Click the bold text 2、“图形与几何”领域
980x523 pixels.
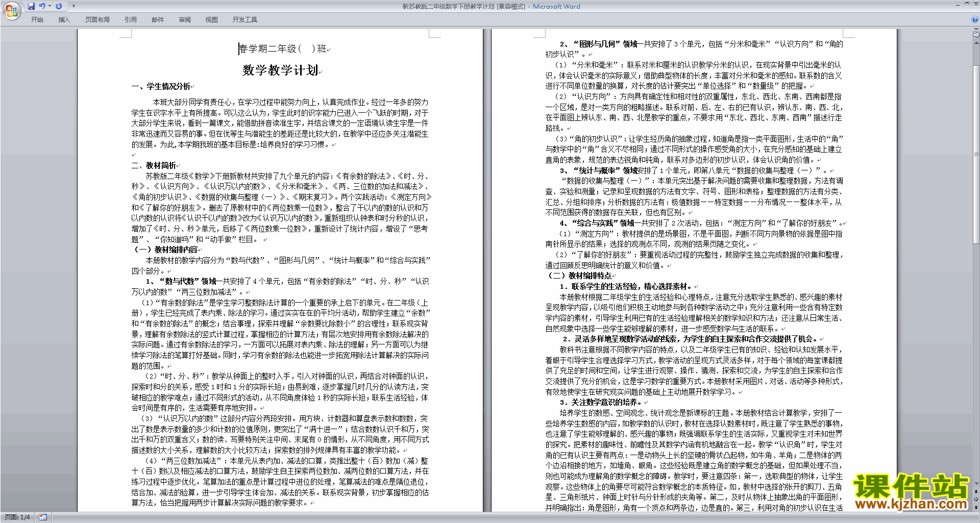(x=599, y=44)
